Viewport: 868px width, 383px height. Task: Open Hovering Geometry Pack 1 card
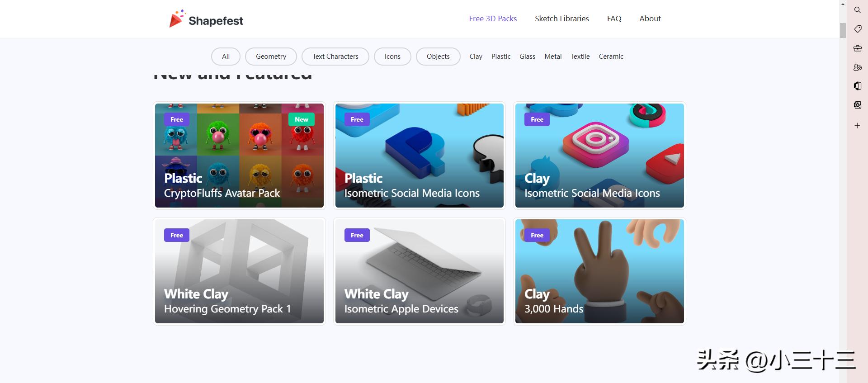coord(239,271)
